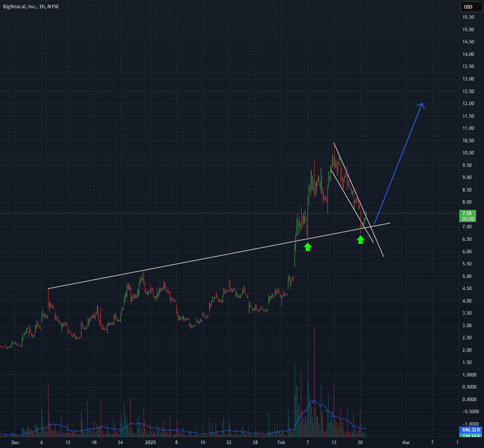Click the 6.00 price axis label

tap(467, 252)
